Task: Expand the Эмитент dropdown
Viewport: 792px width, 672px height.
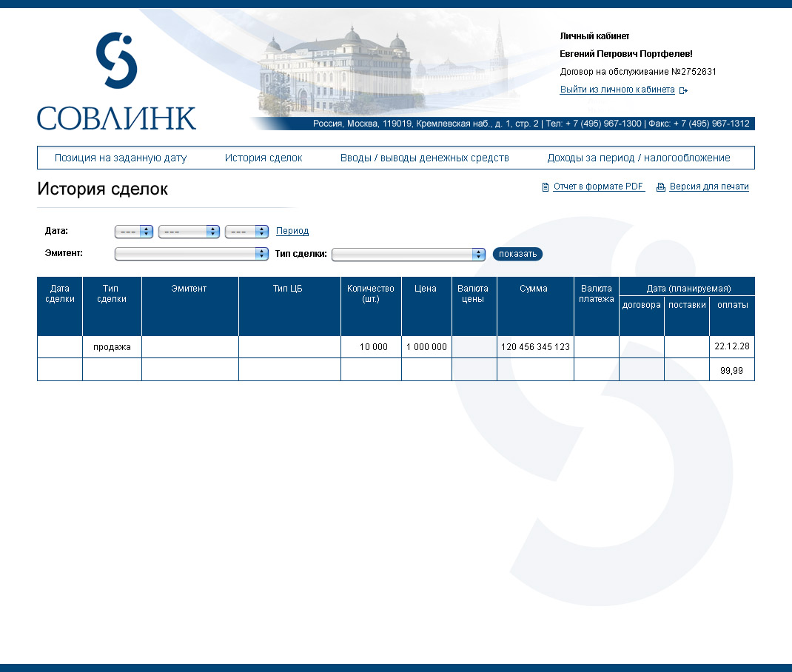Action: [x=192, y=254]
